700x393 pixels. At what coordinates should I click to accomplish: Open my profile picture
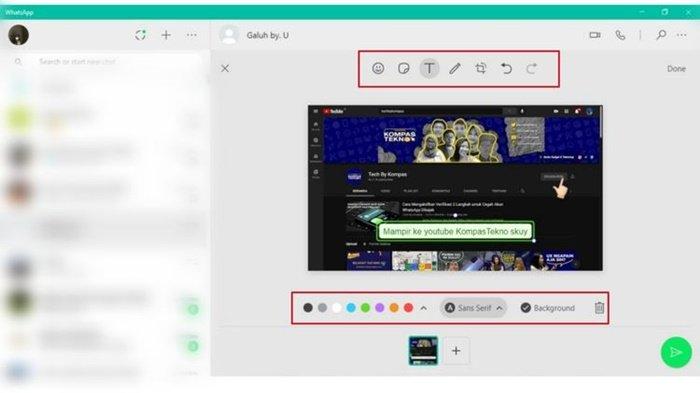pyautogui.click(x=18, y=35)
